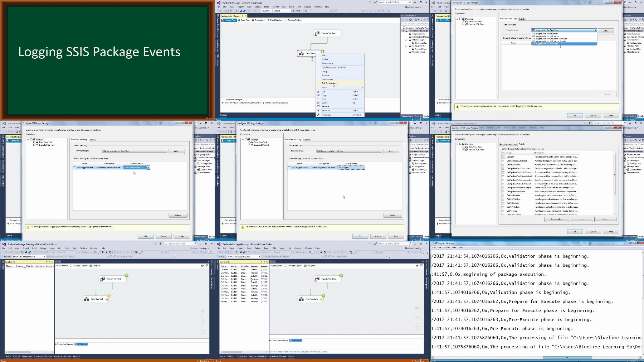
Task: Click the Load... button in the Details frame
Action: point(581,219)
